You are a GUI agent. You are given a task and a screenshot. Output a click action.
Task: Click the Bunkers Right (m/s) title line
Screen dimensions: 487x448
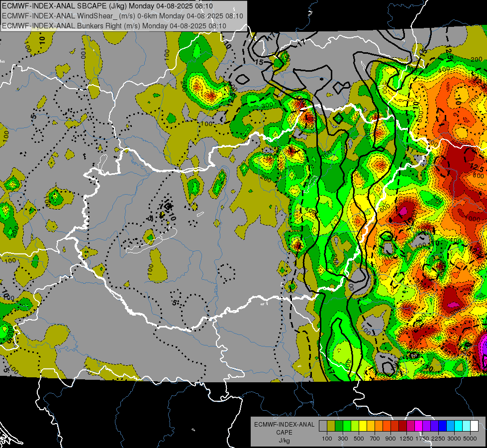[114, 26]
